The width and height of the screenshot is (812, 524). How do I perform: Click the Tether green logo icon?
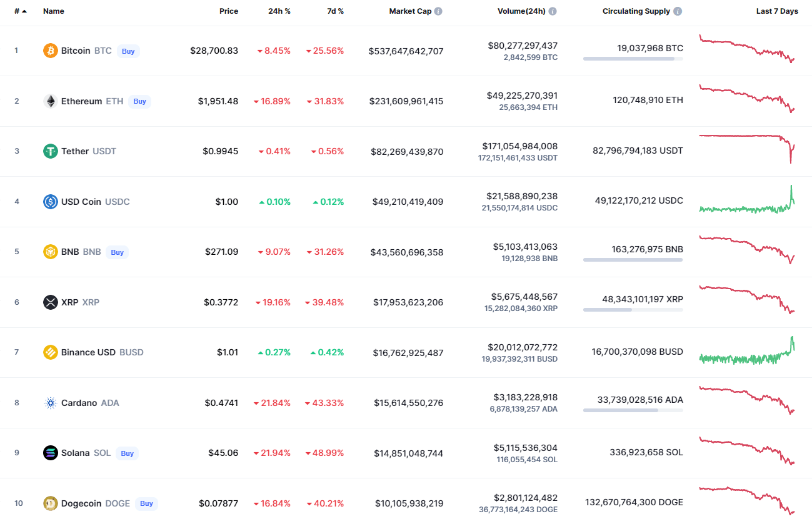[51, 151]
